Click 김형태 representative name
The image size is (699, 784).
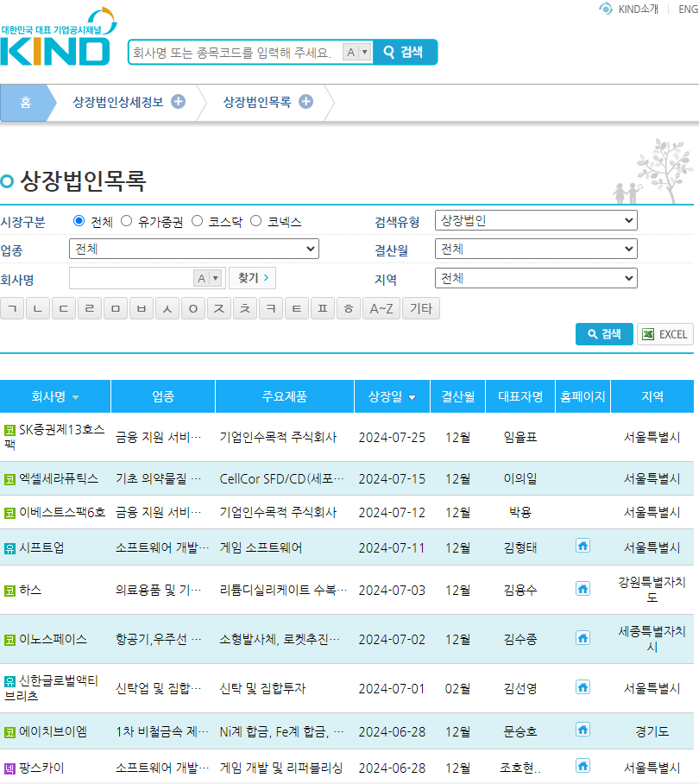520,547
